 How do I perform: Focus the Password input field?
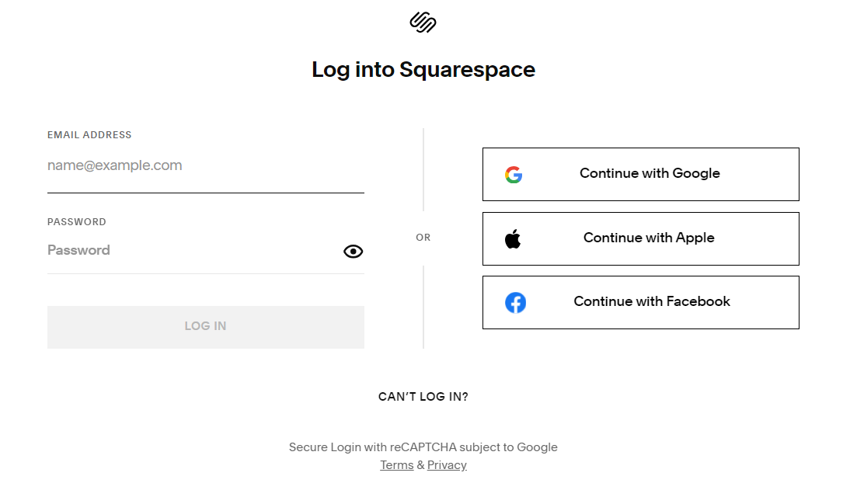click(190, 250)
